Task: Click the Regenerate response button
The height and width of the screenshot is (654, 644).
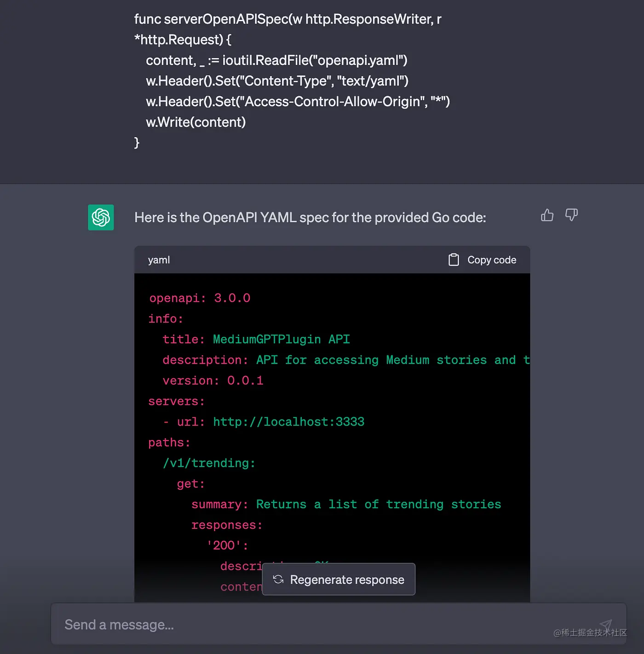Action: click(x=339, y=579)
